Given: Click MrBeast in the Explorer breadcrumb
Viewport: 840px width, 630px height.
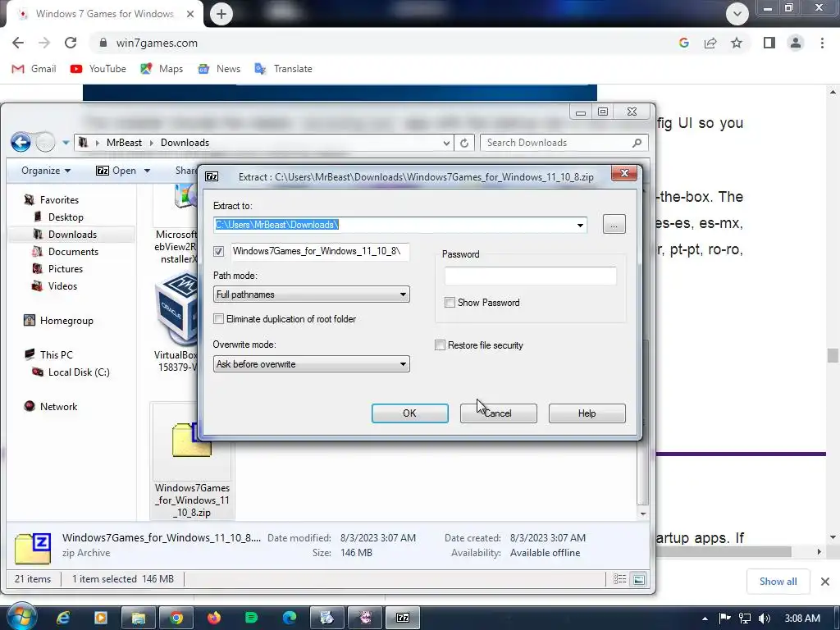Looking at the screenshot, I should 124,143.
